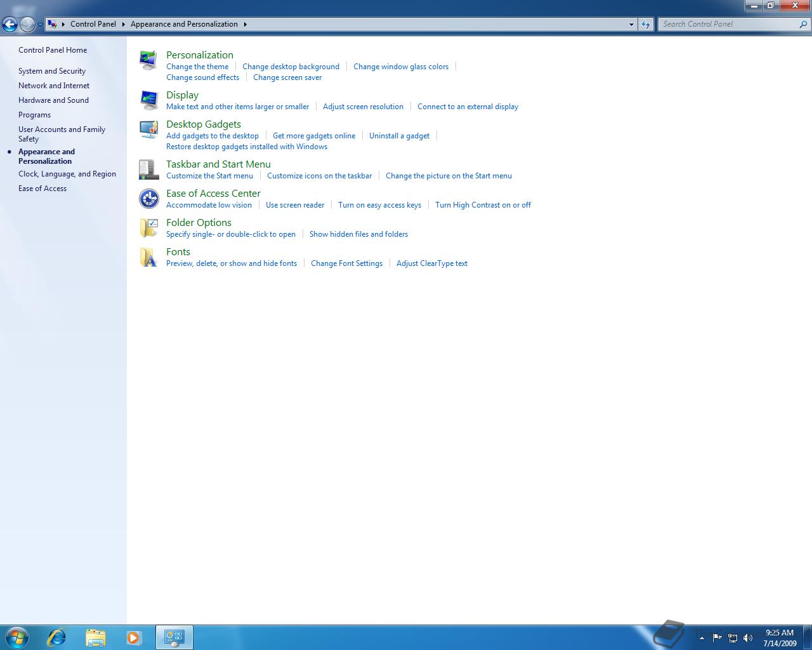The width and height of the screenshot is (812, 650).
Task: Open the Taskbar and Start Menu icon
Action: click(x=148, y=169)
